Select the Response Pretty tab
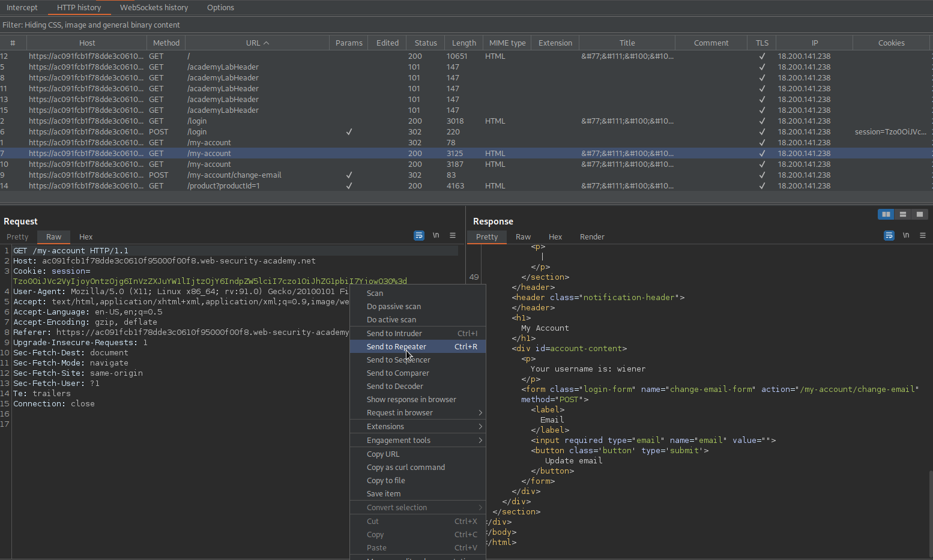This screenshot has height=560, width=933. click(x=487, y=237)
